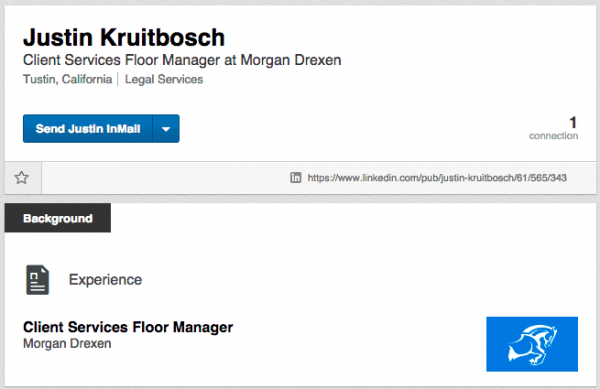This screenshot has height=389, width=600.
Task: View the 1 connection count
Action: click(x=553, y=128)
